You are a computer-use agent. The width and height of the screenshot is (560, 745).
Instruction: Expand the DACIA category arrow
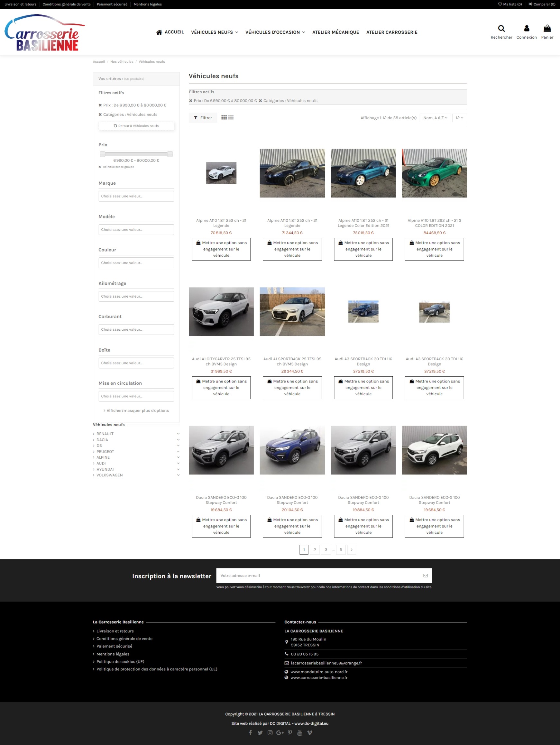pyautogui.click(x=178, y=440)
